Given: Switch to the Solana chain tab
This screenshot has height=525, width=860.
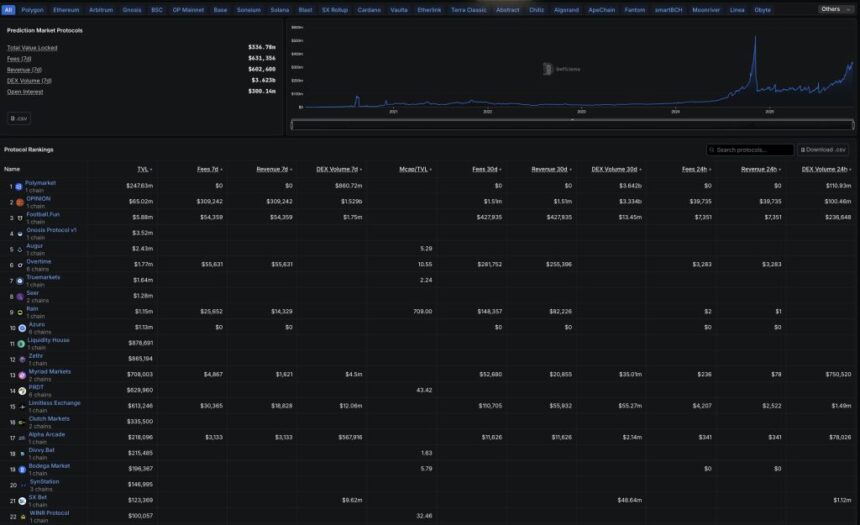Looking at the screenshot, I should click(x=279, y=9).
